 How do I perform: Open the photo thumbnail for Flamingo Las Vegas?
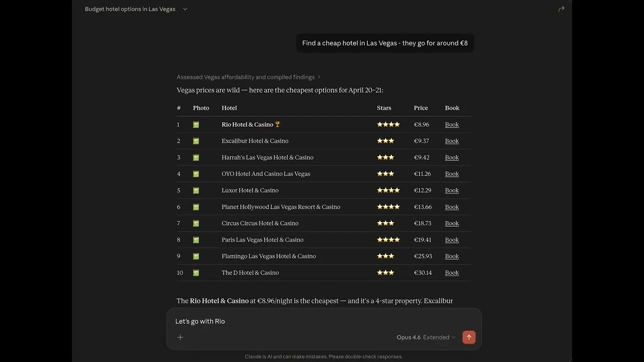[x=196, y=256]
